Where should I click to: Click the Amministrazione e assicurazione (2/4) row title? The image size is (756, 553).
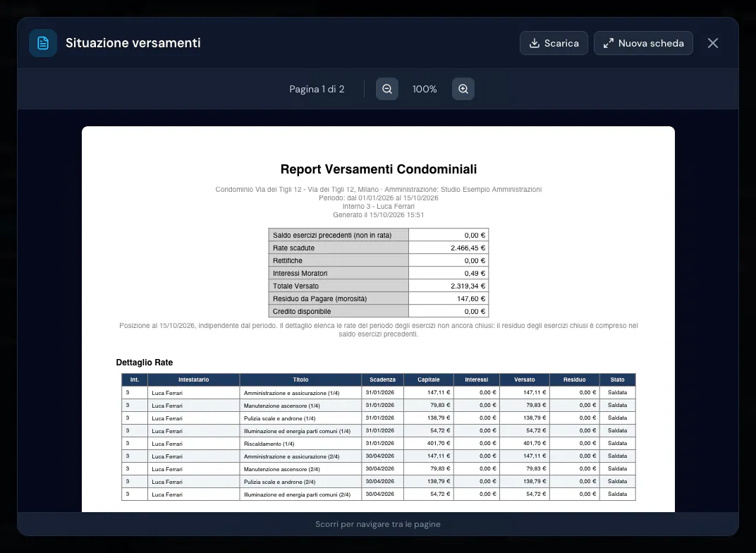pyautogui.click(x=292, y=456)
